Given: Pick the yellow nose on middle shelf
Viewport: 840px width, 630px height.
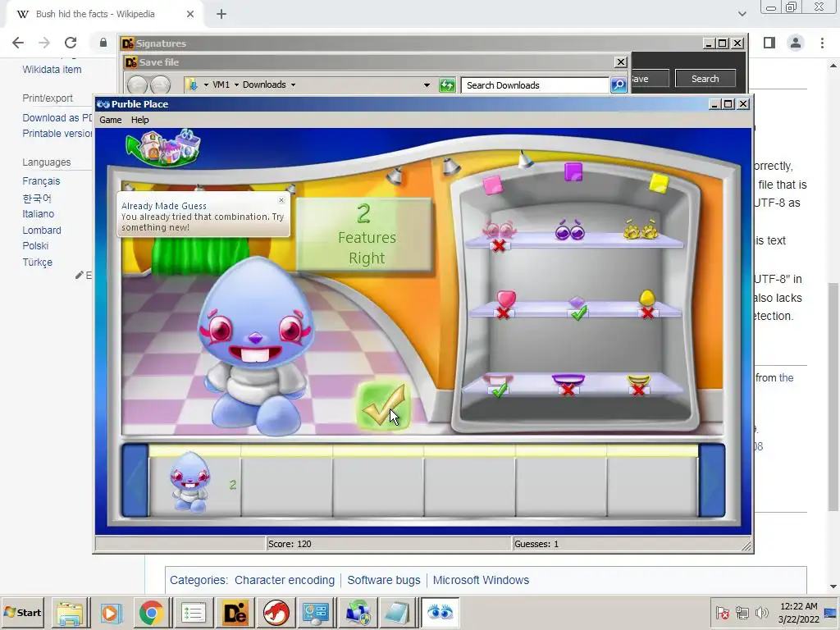Looking at the screenshot, I should coord(647,298).
